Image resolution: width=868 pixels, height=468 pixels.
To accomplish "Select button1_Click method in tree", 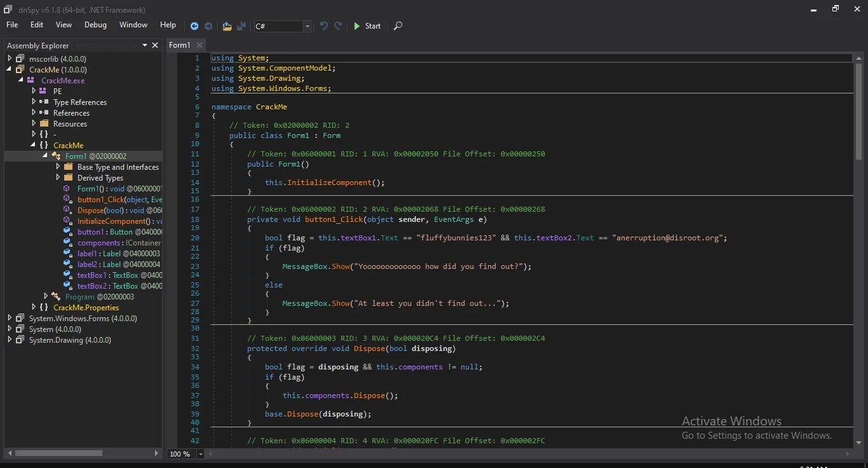I will (119, 200).
